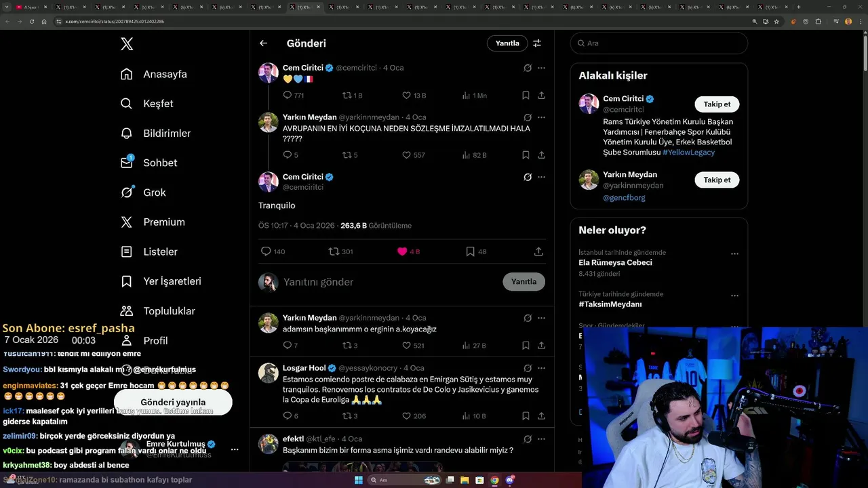
Task: Open Bildirimler notifications
Action: 155,134
